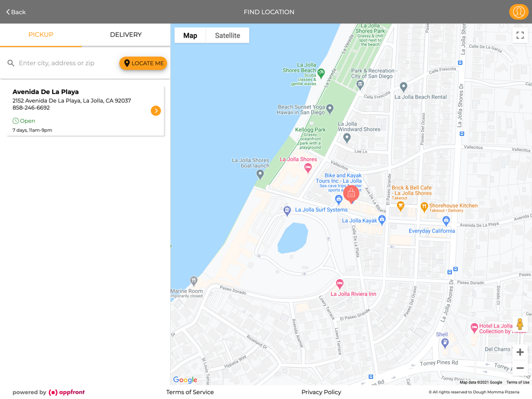The image size is (532, 399).
Task: Click the LOCATE ME button
Action: pos(143,63)
